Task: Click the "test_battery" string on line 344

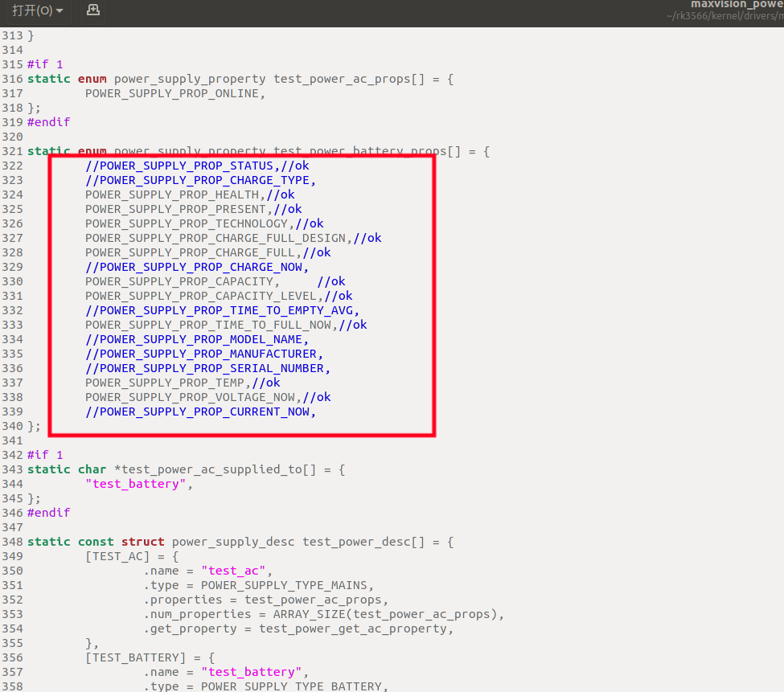Action: coord(139,484)
